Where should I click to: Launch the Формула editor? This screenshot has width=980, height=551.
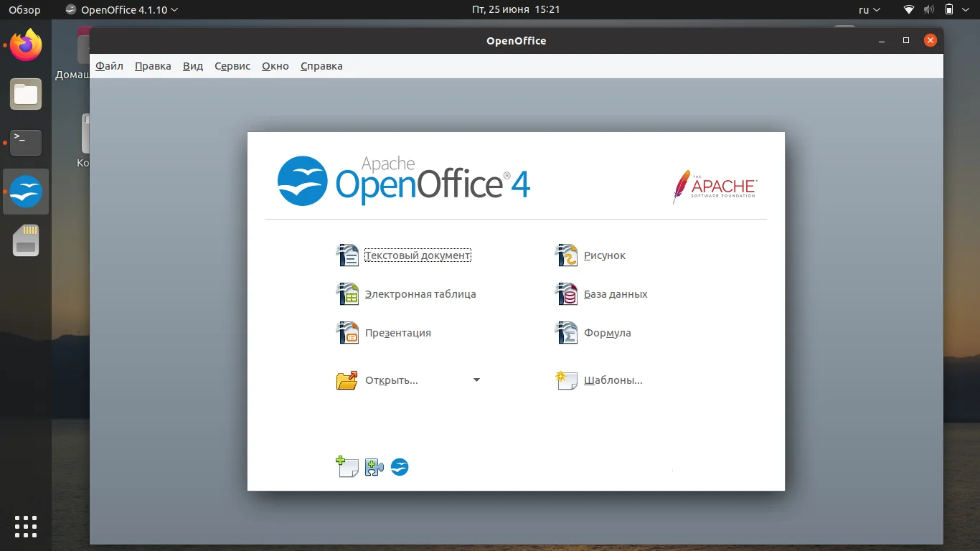coord(593,333)
